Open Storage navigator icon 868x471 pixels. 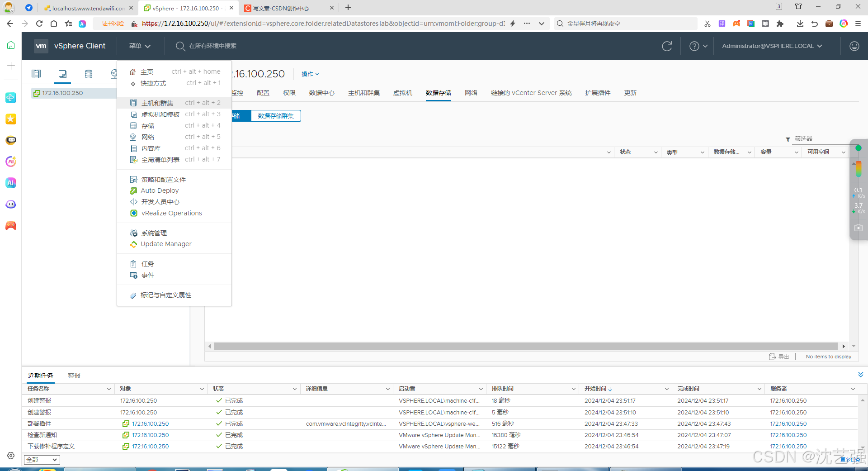89,74
